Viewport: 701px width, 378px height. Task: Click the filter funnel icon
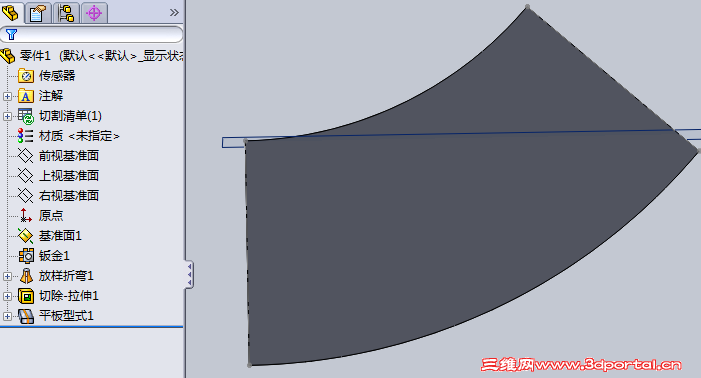point(11,34)
